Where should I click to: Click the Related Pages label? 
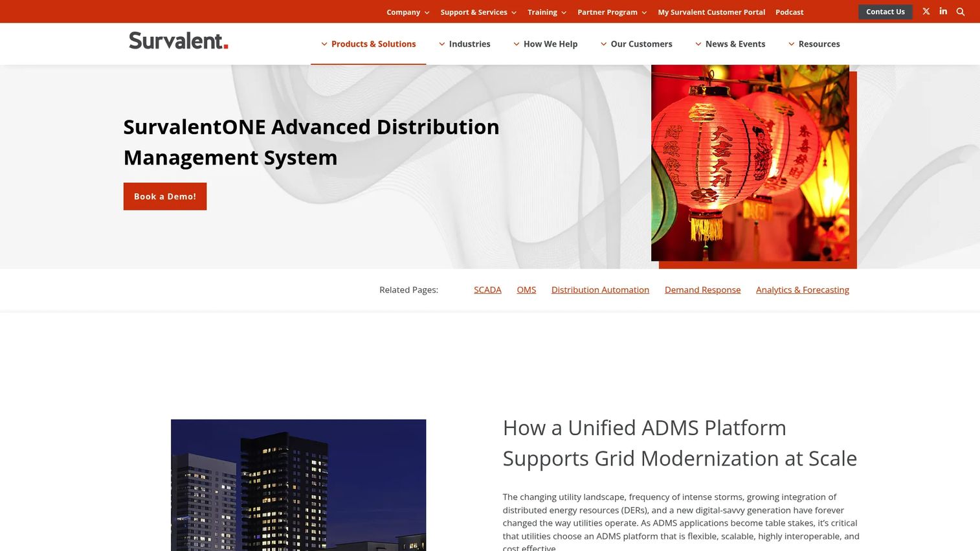pyautogui.click(x=408, y=290)
